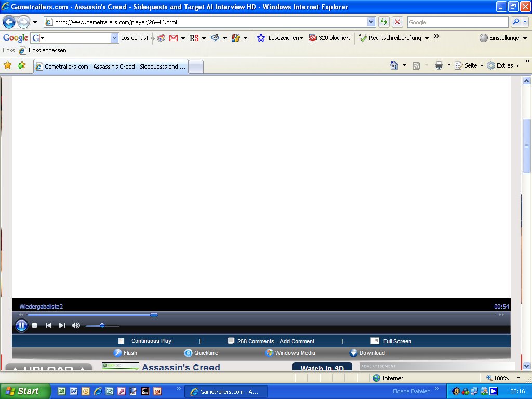The image size is (532, 399).
Task: Expand Google toolbar search dropdown
Action: pyautogui.click(x=114, y=37)
